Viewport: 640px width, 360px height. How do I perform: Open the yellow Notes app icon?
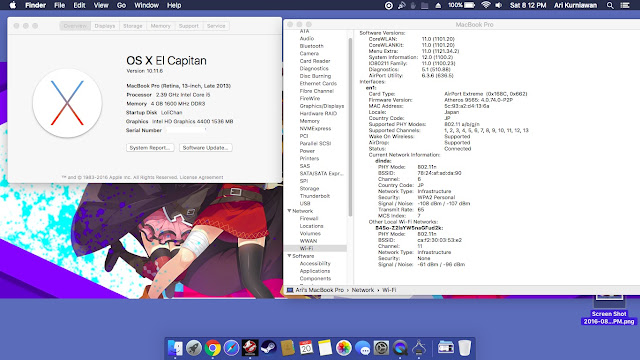325,348
